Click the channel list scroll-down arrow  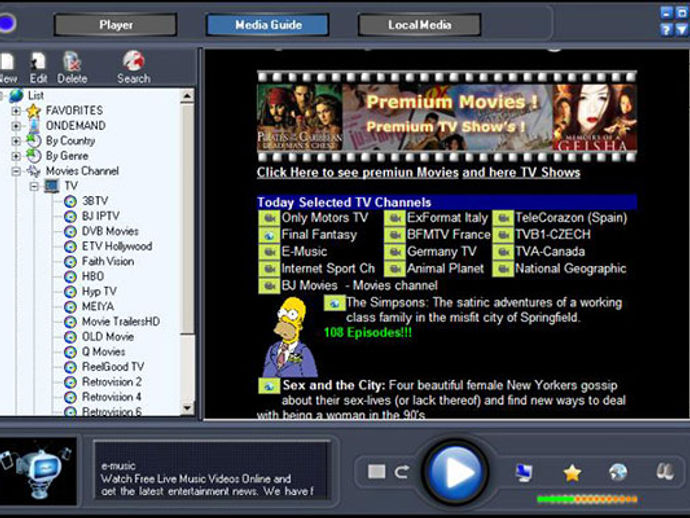(187, 408)
